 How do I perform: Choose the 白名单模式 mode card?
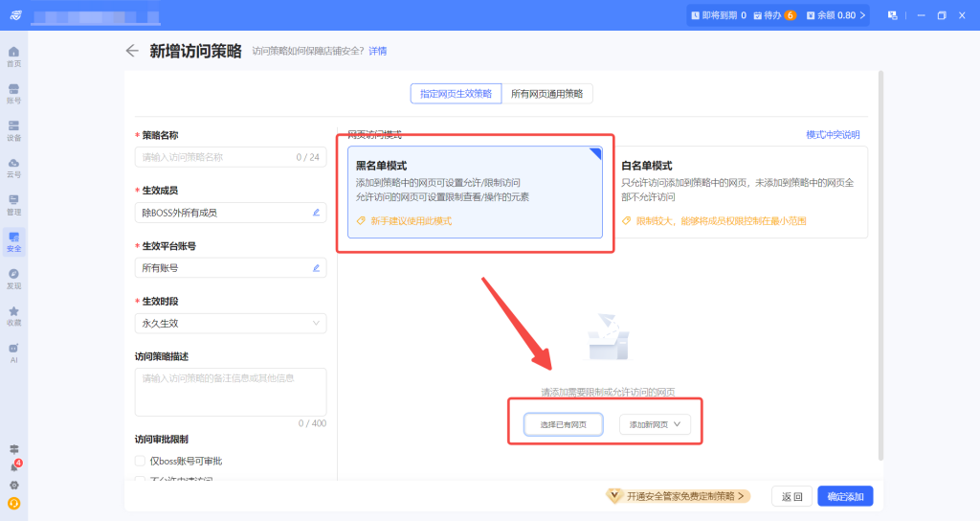pos(741,192)
